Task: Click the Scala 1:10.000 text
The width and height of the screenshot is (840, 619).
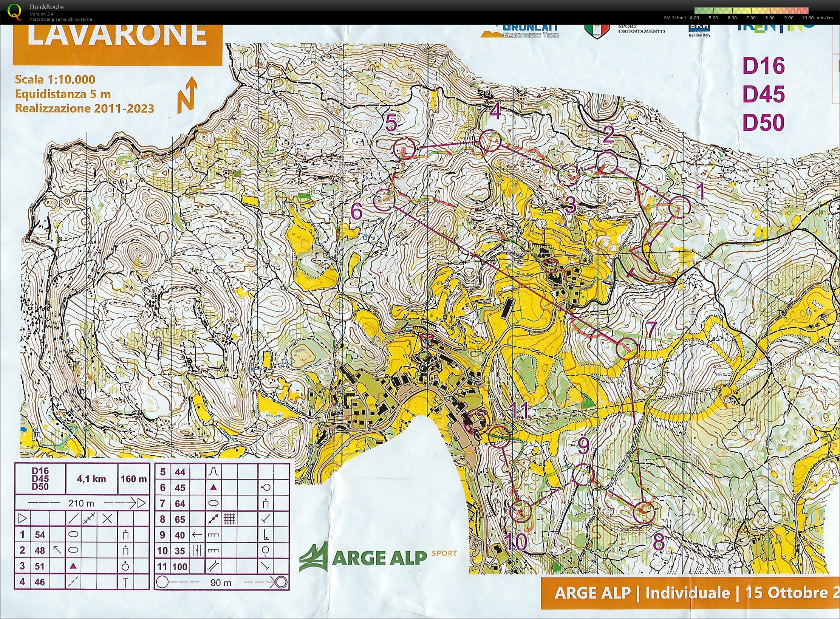Action: (55, 79)
